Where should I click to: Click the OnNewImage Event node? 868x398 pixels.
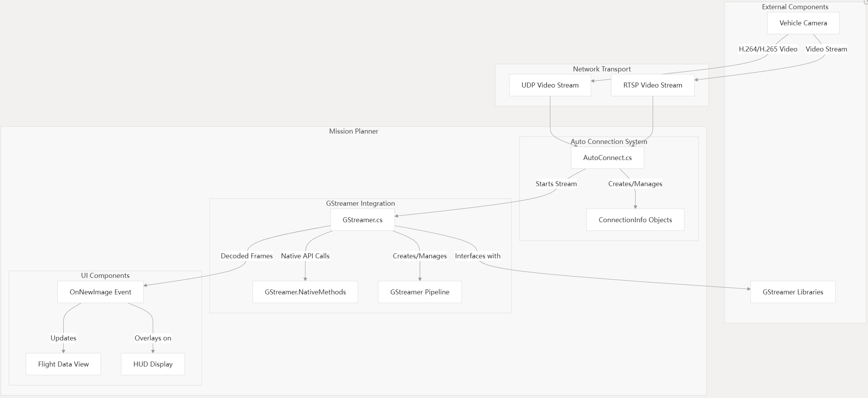pyautogui.click(x=100, y=292)
